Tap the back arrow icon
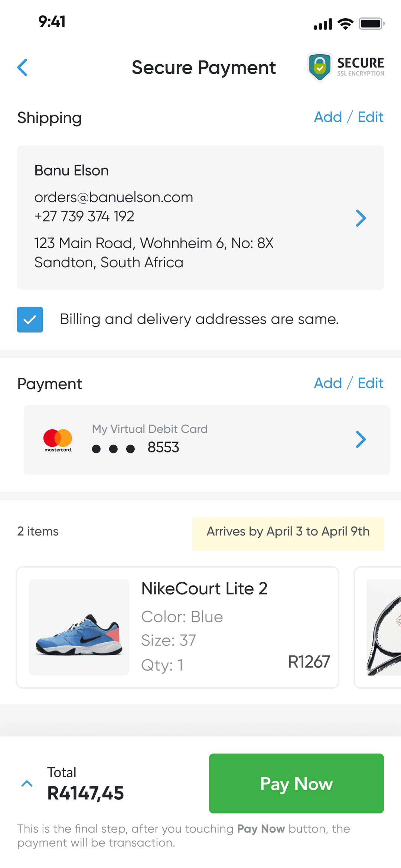This screenshot has width=401, height=868. 23,68
